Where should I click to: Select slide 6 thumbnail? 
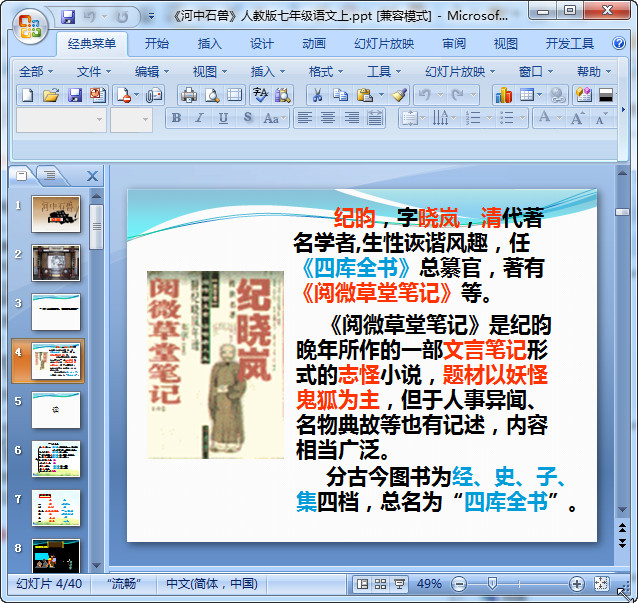click(56, 459)
